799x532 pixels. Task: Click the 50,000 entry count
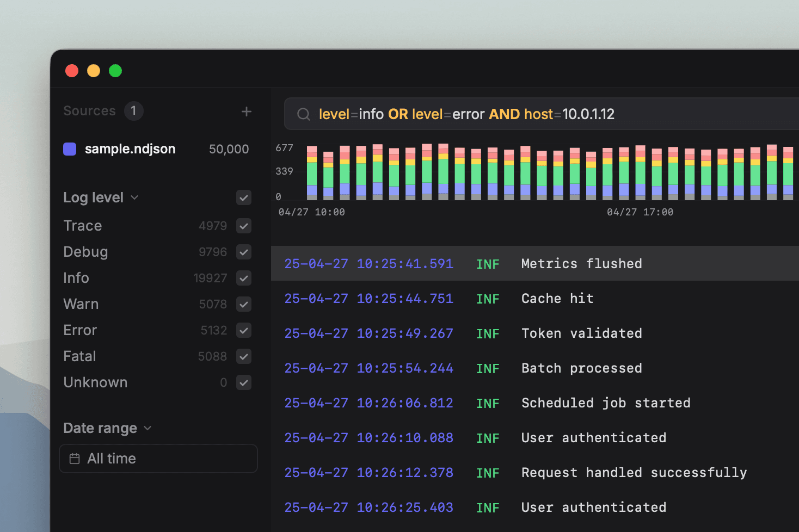point(229,149)
